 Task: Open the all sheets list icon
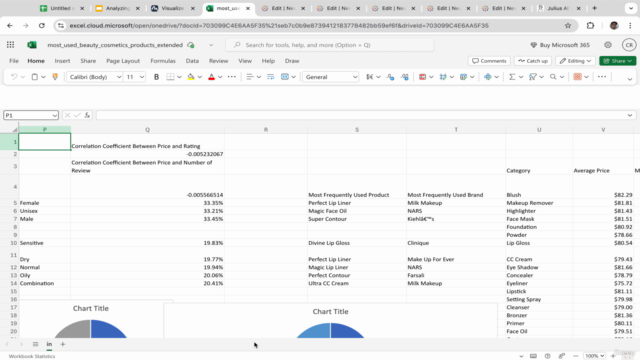(x=36, y=344)
